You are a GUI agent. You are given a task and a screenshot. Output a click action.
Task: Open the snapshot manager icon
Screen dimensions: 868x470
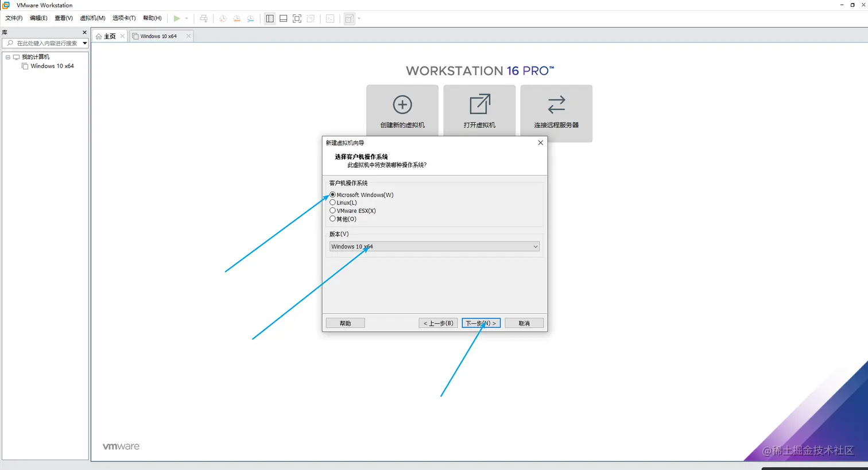point(250,18)
